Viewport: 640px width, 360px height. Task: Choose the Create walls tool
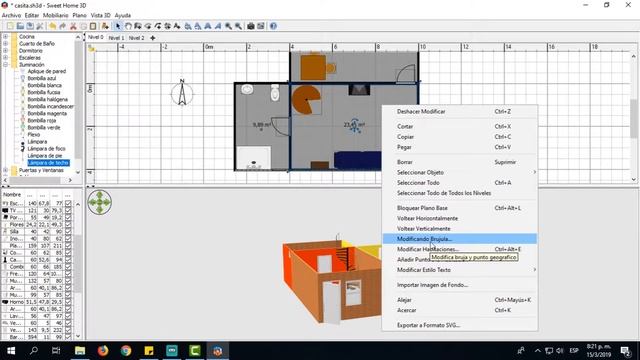[x=138, y=26]
